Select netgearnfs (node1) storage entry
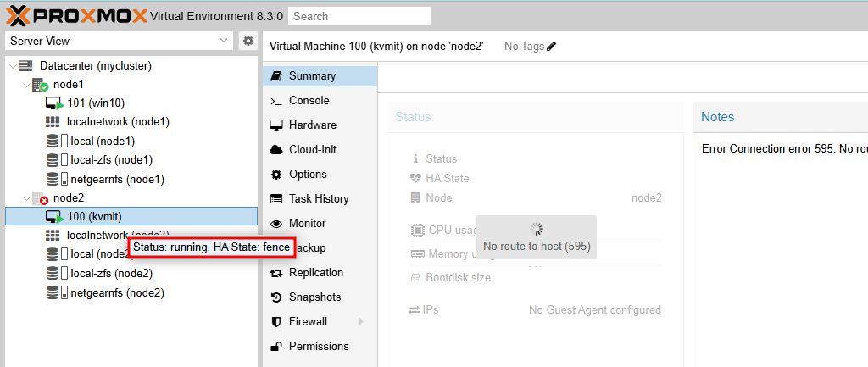The width and height of the screenshot is (868, 367). point(117,179)
